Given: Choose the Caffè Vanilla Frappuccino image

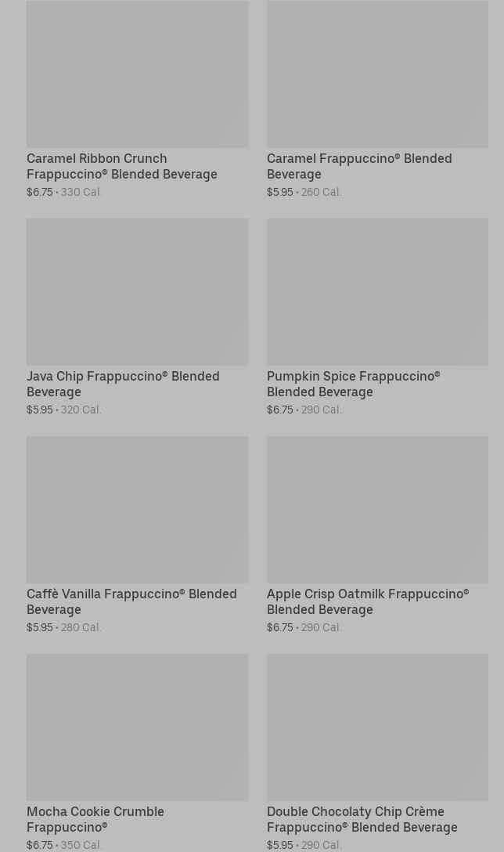Looking at the screenshot, I should (x=137, y=509).
